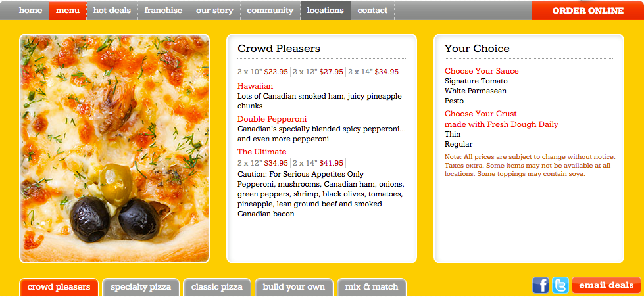Open the Facebook icon link
Image resolution: width=644 pixels, height=297 pixels.
coord(541,285)
